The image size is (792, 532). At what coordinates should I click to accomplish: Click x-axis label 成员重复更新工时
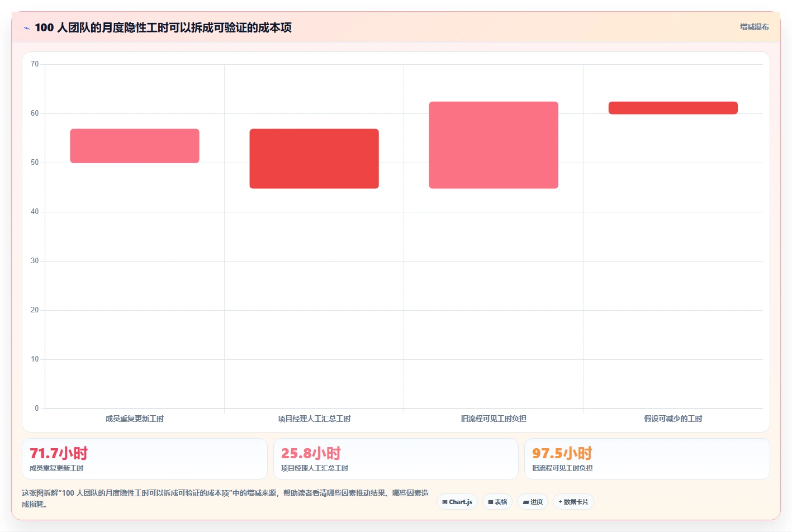click(x=135, y=419)
